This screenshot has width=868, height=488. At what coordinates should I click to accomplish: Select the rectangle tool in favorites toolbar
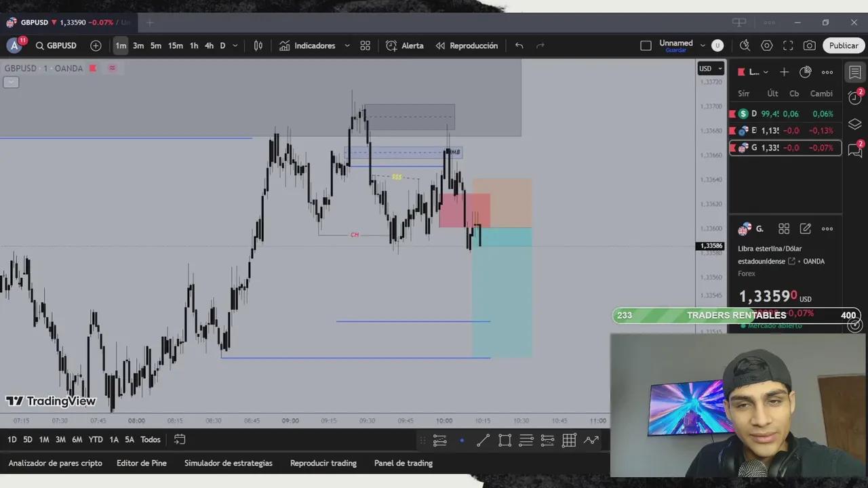click(x=505, y=441)
